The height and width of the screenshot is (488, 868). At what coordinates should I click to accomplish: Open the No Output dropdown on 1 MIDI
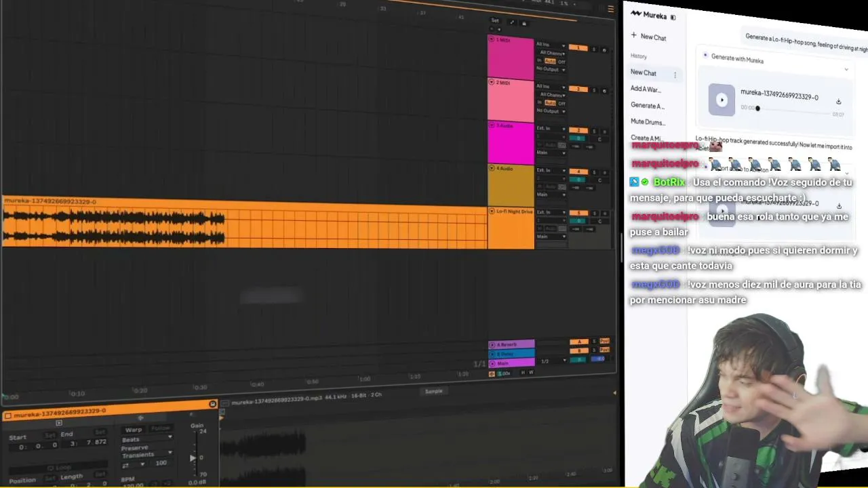click(x=551, y=69)
